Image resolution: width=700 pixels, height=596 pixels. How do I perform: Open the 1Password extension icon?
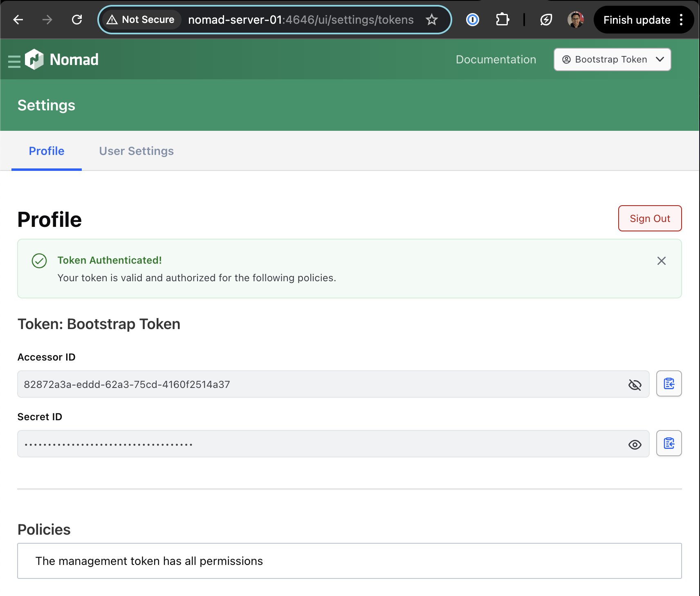[x=472, y=20]
